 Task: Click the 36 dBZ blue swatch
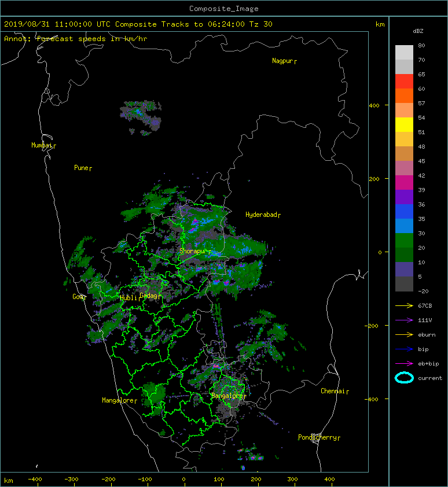404,211
